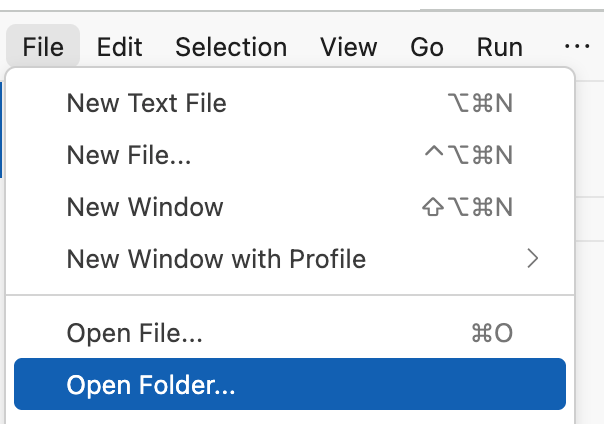The image size is (604, 424).
Task: Click the ⌃⌥⌘N shortcut beside New File
Action: tap(469, 155)
